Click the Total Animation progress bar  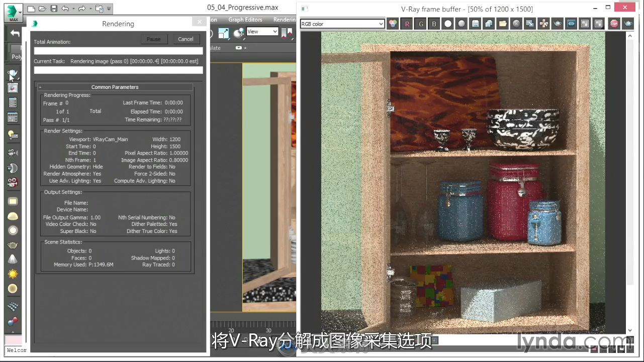pyautogui.click(x=118, y=51)
